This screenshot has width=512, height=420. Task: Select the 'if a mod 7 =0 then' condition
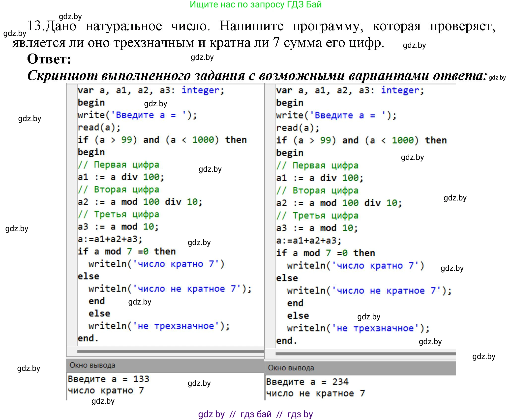[x=126, y=252]
